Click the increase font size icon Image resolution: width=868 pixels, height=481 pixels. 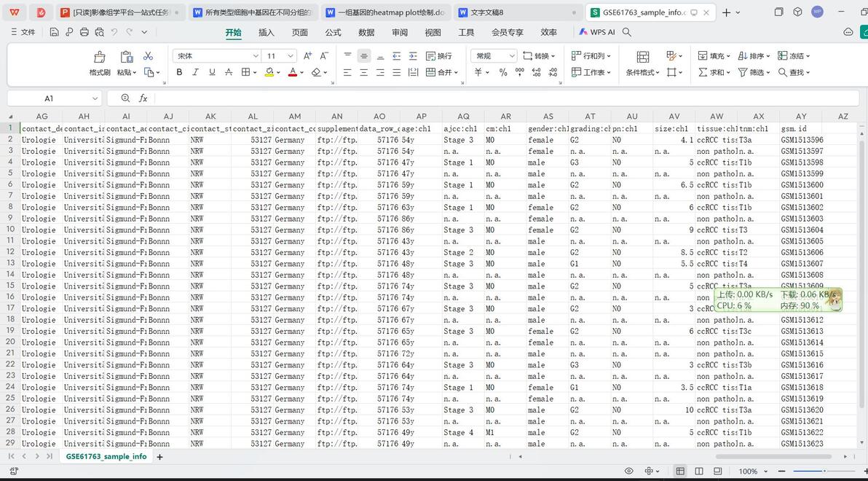[x=308, y=56]
